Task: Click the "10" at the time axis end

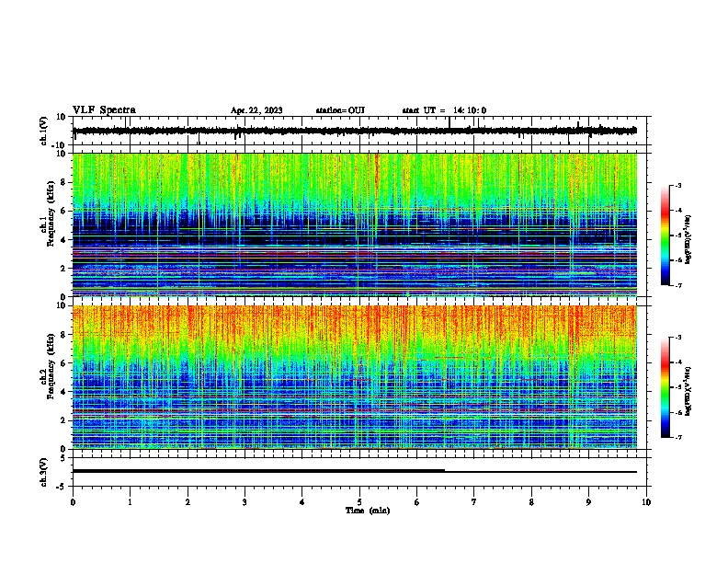Action: tap(646, 502)
